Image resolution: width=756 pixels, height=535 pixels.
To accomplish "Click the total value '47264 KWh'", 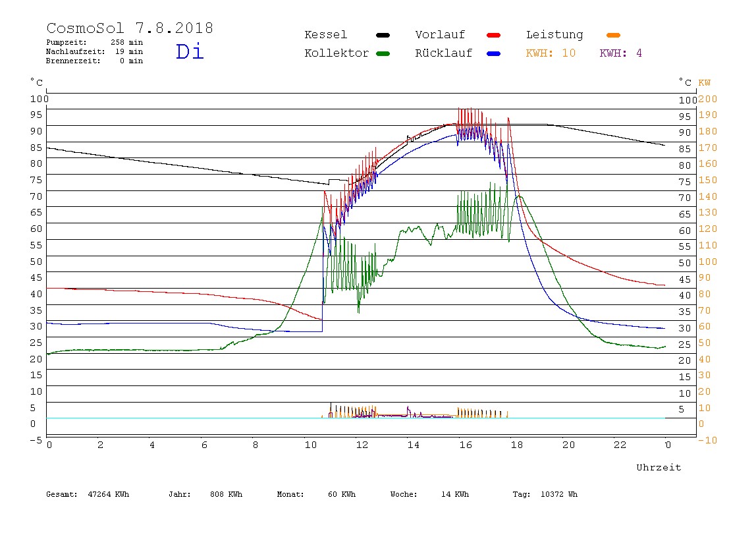I will point(109,494).
